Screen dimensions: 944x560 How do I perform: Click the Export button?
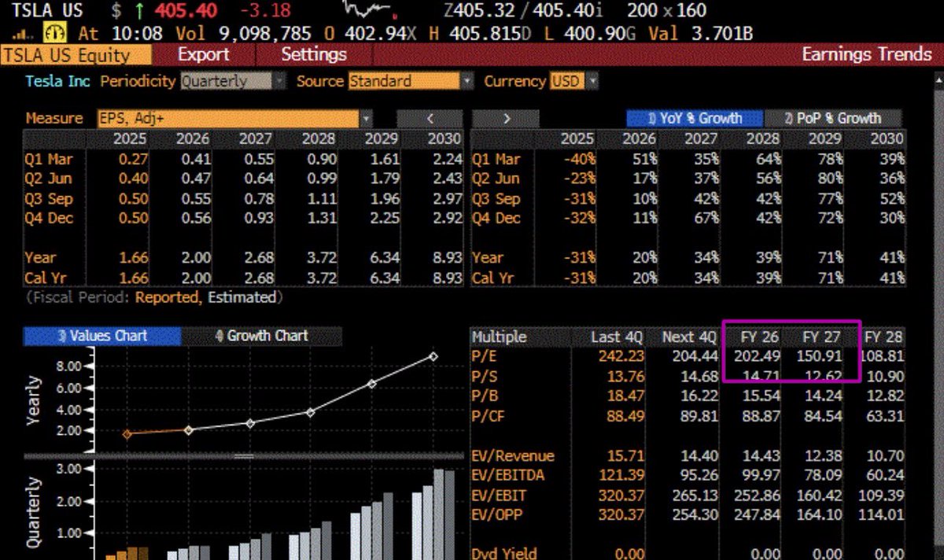(x=203, y=54)
